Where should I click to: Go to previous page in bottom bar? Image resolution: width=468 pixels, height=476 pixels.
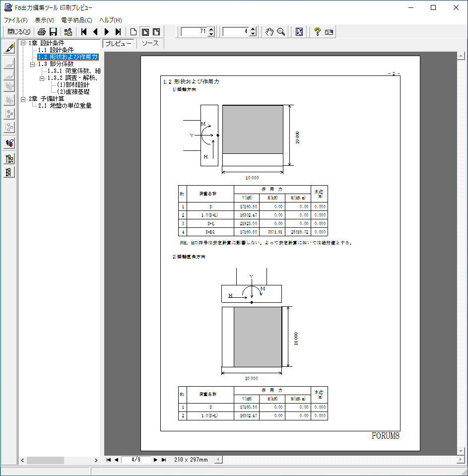(x=116, y=460)
